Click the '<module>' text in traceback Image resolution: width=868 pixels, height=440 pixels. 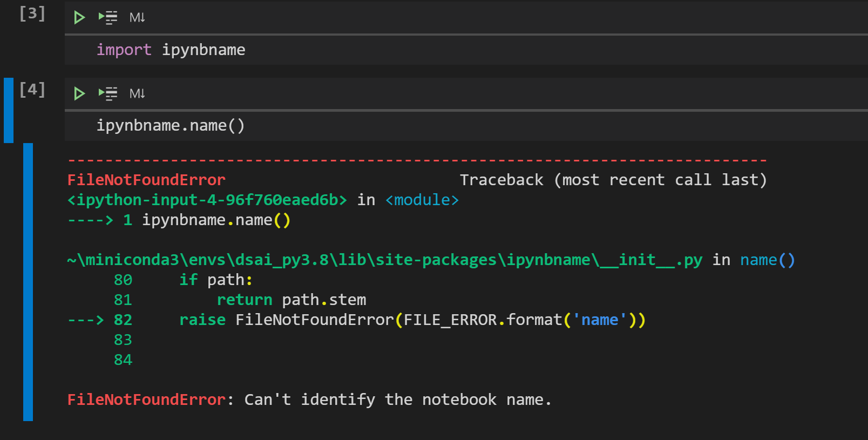pyautogui.click(x=422, y=200)
